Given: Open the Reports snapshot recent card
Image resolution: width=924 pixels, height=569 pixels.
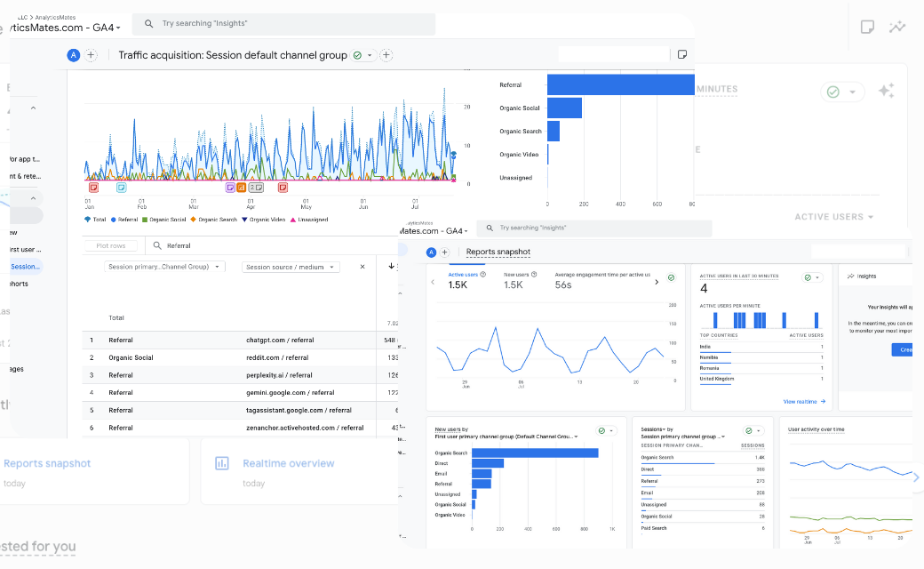Looking at the screenshot, I should [94, 471].
